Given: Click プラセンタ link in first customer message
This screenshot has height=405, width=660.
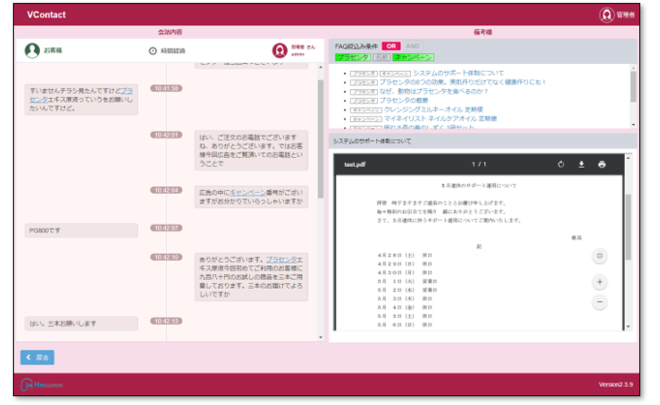Looking at the screenshot, I should tap(121, 90).
